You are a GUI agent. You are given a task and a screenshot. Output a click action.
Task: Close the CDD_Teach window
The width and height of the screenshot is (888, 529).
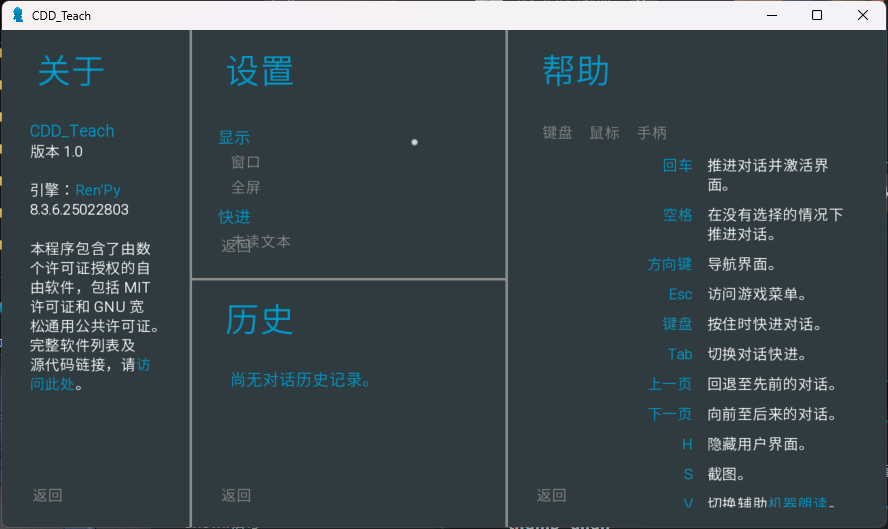pos(863,15)
